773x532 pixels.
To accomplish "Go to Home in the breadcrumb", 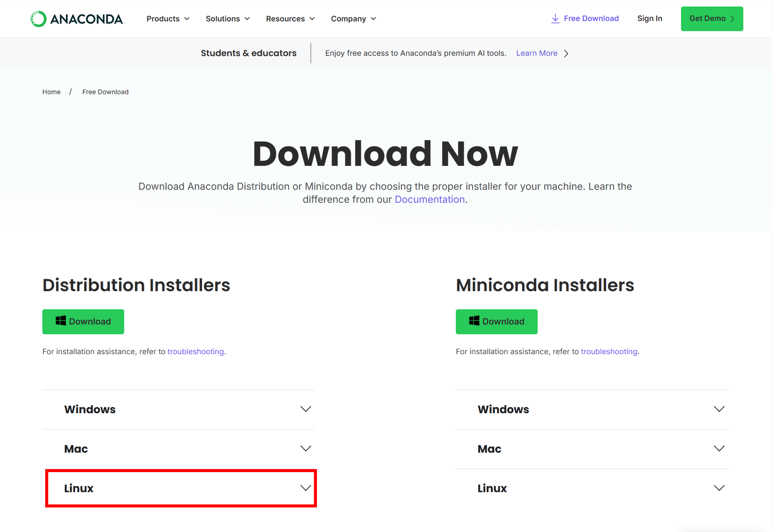I will (51, 92).
